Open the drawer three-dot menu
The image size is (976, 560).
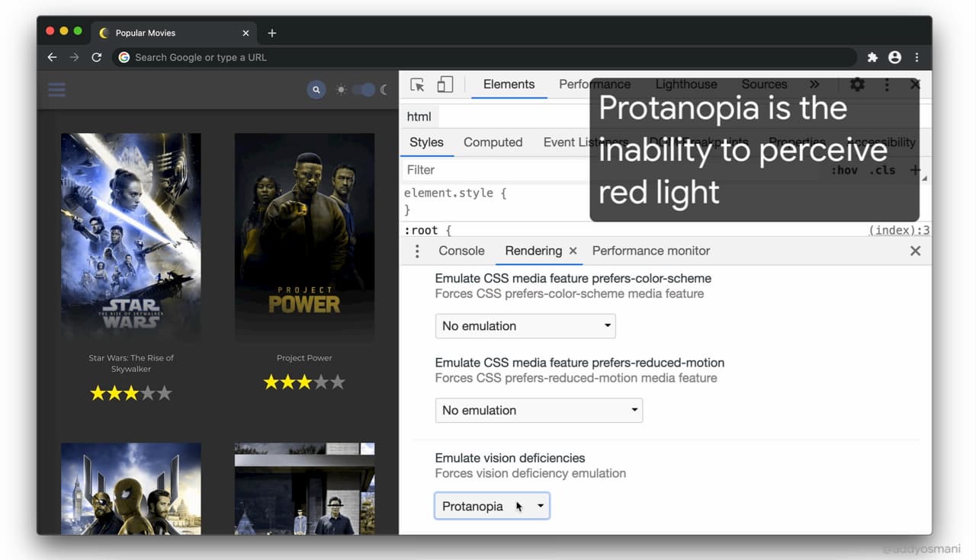click(x=416, y=251)
